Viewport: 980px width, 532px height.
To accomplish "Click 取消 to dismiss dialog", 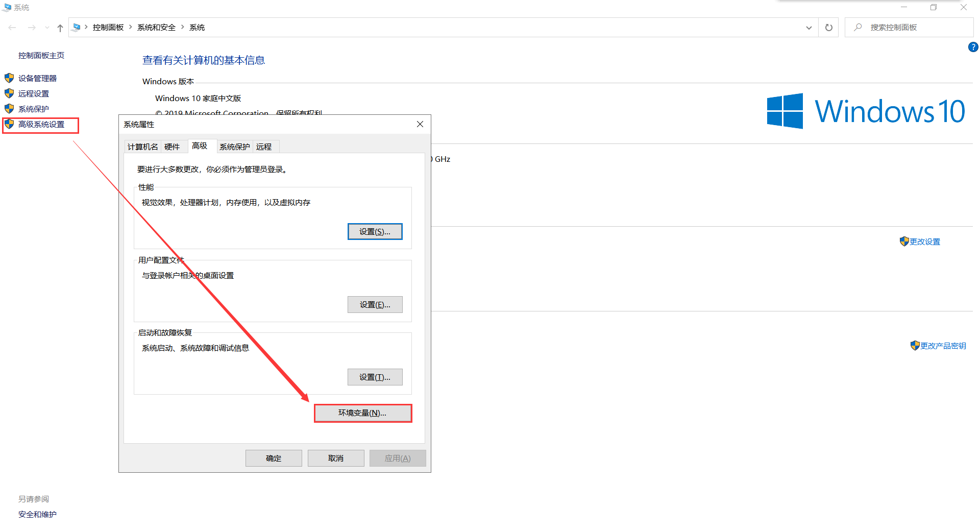I will click(336, 458).
